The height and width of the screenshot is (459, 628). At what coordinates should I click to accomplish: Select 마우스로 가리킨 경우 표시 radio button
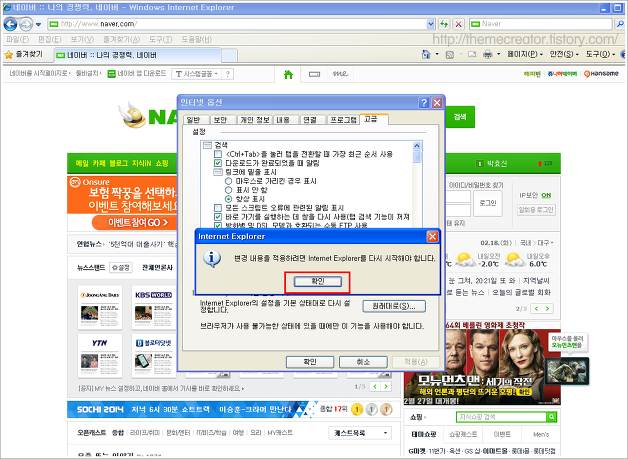[228, 181]
